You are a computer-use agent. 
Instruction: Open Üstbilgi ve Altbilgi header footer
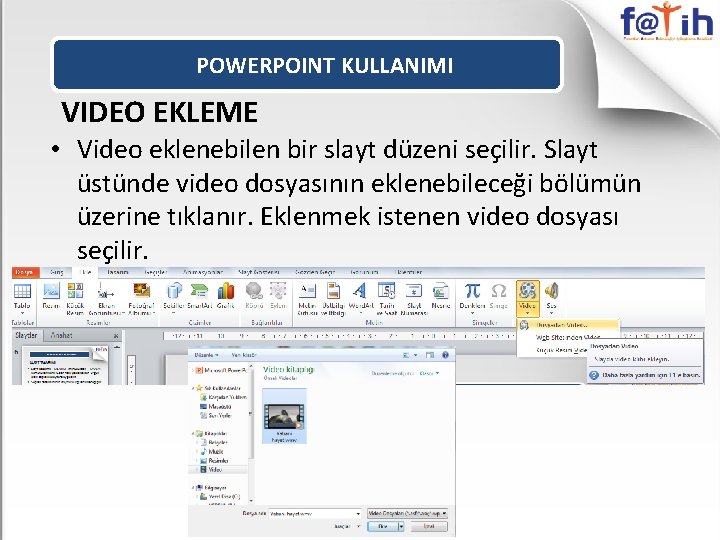click(333, 298)
